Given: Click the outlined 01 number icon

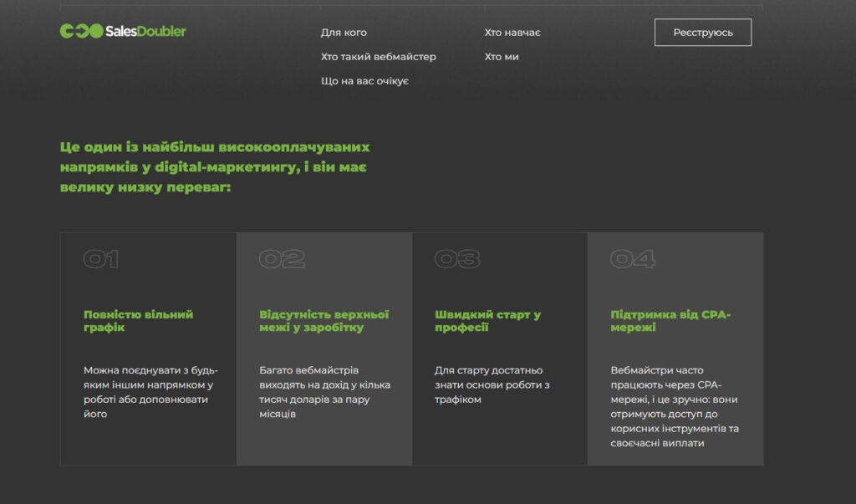Looking at the screenshot, I should [x=101, y=259].
